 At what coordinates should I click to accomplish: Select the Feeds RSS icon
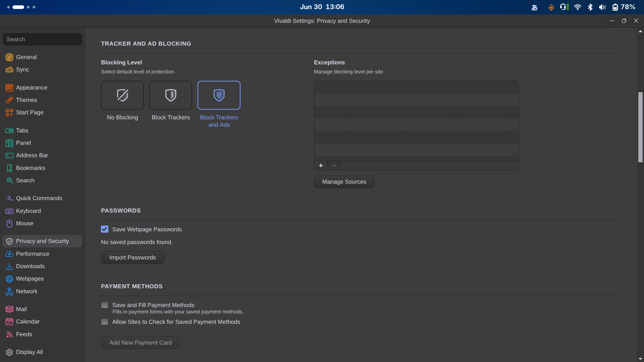(x=9, y=335)
